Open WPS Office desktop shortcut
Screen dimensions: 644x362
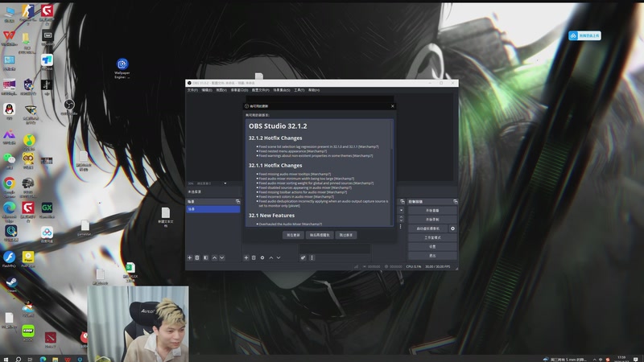pos(9,38)
